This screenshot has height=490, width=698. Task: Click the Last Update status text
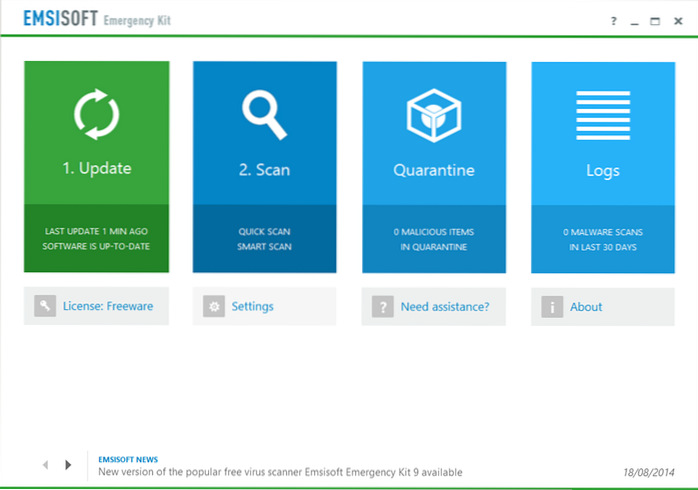click(96, 238)
